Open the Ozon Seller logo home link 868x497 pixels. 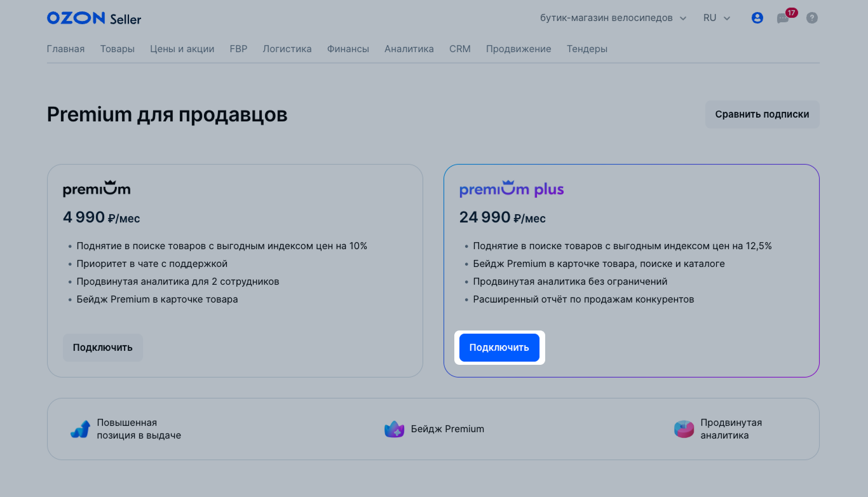(x=94, y=18)
